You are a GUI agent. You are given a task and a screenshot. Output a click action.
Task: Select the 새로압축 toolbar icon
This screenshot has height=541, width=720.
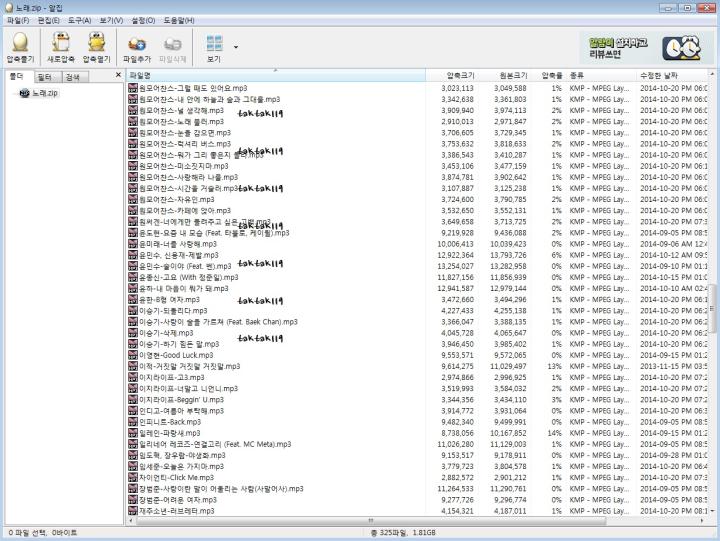coord(61,42)
